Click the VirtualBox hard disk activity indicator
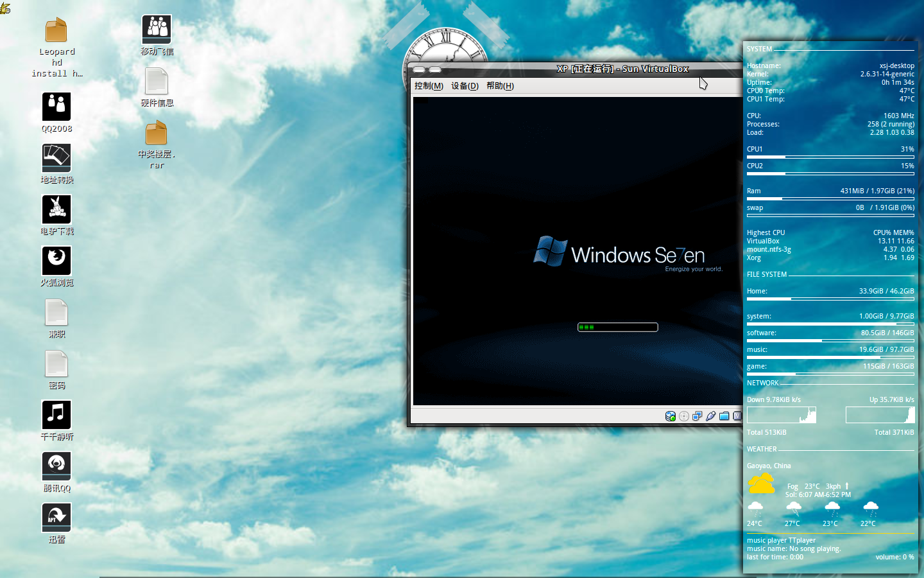Viewport: 924px width, 578px height. tap(671, 416)
